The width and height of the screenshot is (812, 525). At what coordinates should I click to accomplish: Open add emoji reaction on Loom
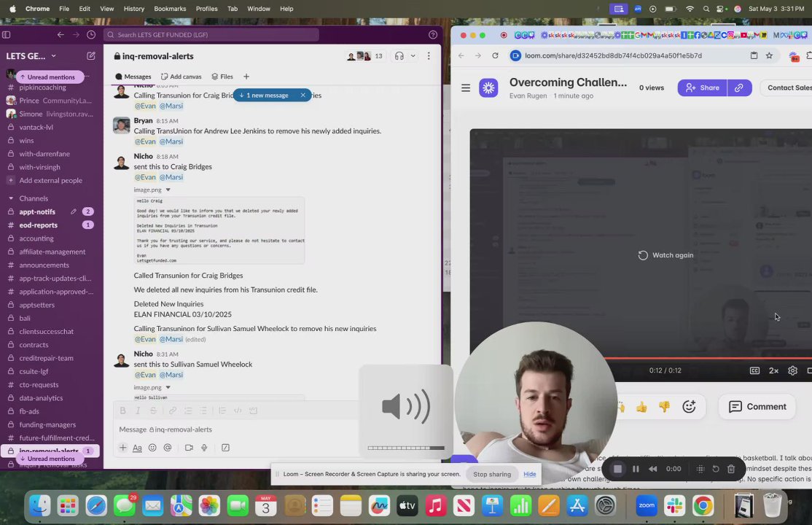pos(689,407)
